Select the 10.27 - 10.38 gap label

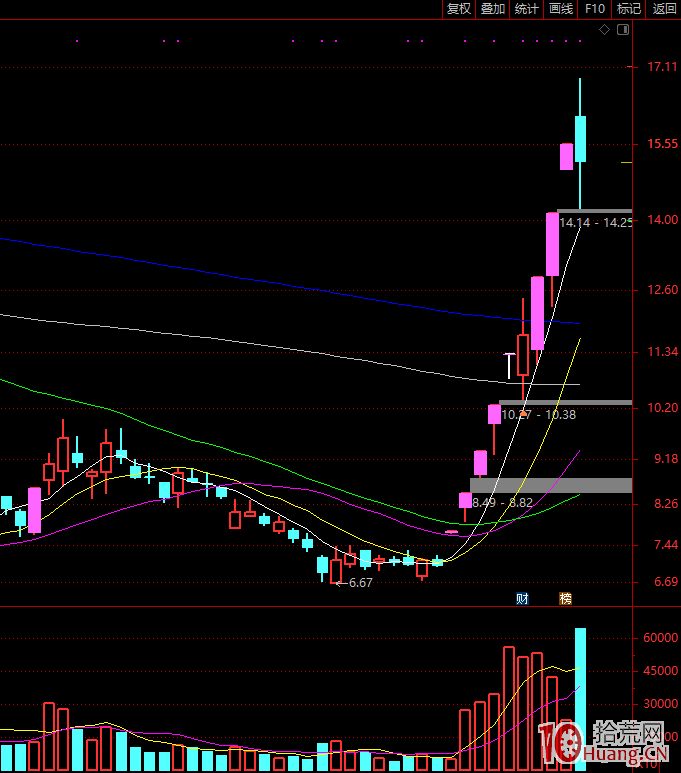[x=538, y=415]
